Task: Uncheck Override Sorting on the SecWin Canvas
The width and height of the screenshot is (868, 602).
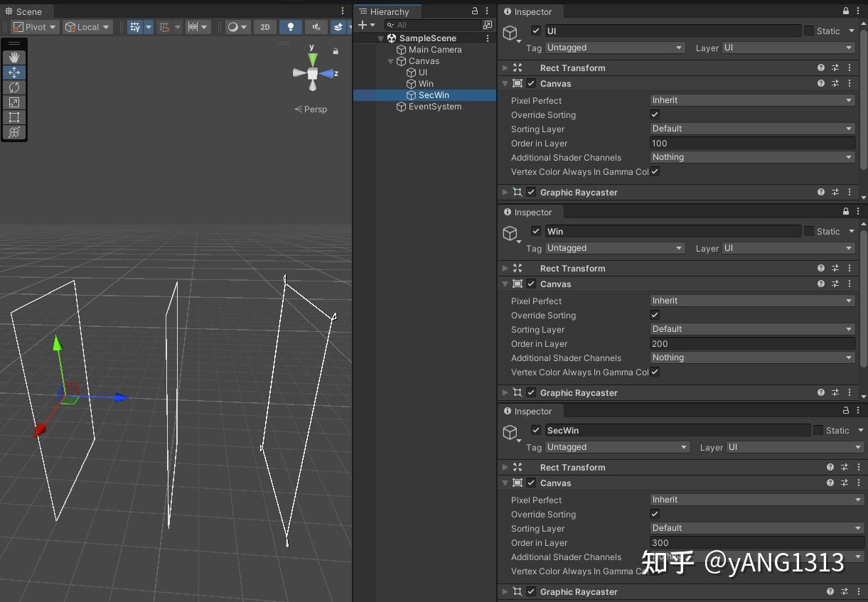Action: click(x=654, y=514)
